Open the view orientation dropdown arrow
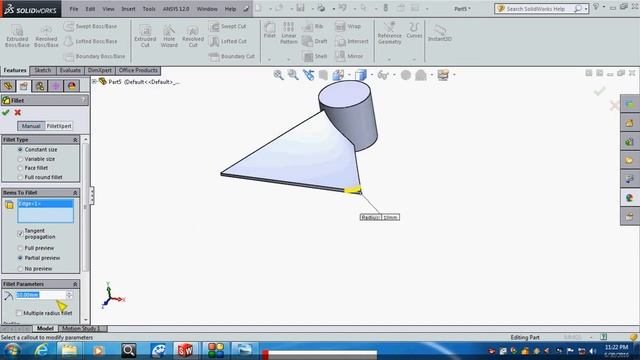Image resolution: width=640 pixels, height=360 pixels. tap(349, 75)
